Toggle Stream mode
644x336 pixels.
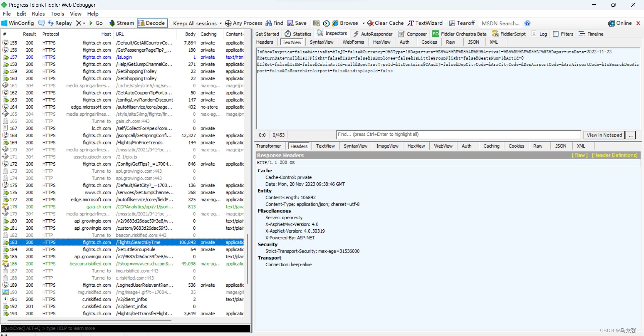[x=122, y=23]
